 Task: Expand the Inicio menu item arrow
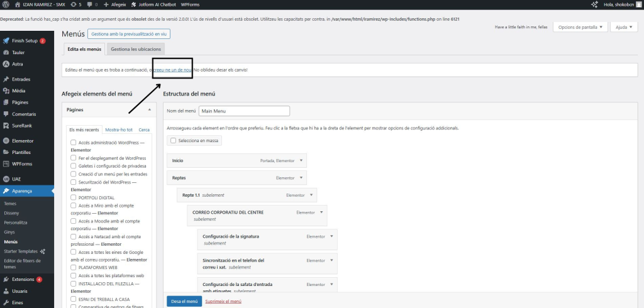[x=303, y=160]
